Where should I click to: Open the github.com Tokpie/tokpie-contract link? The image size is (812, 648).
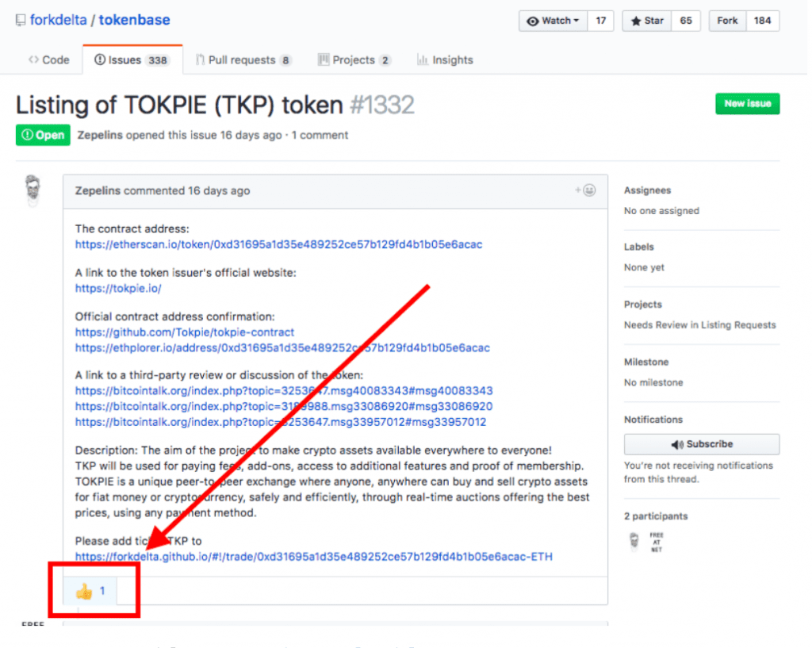pyautogui.click(x=184, y=332)
